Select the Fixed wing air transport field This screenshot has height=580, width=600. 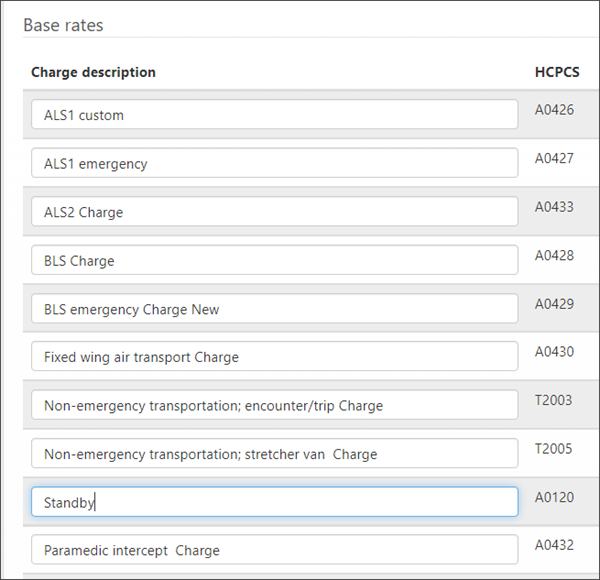274,357
